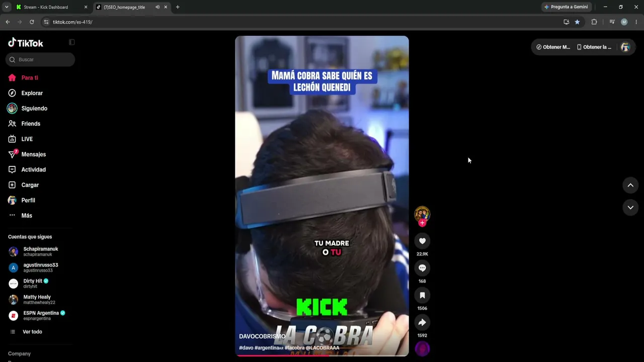Click the #lacobra hashtag

pos(295,348)
